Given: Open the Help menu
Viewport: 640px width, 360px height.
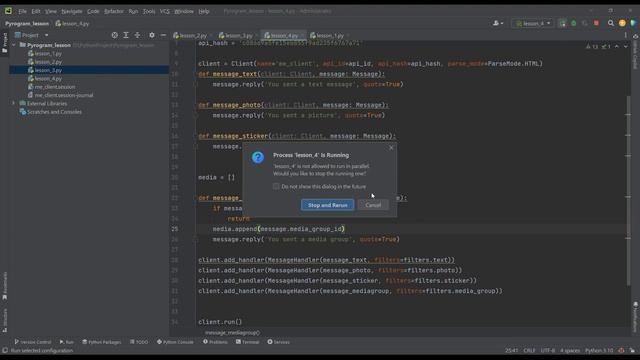Looking at the screenshot, I should coord(204,11).
